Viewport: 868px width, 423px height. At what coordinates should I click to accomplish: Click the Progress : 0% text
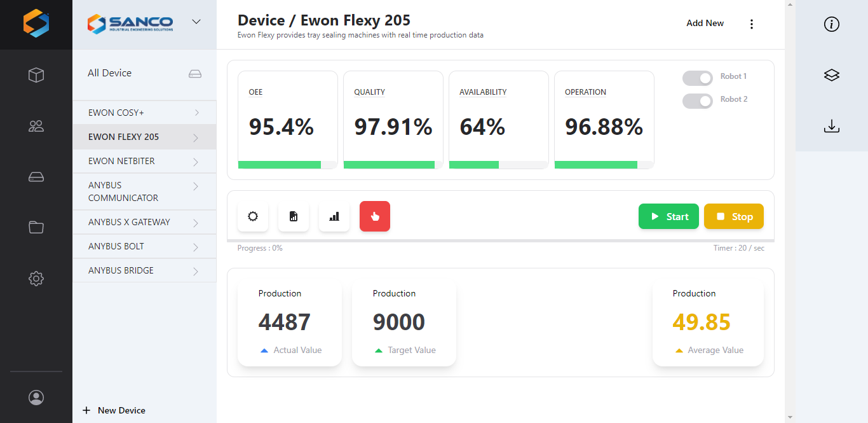click(x=260, y=248)
